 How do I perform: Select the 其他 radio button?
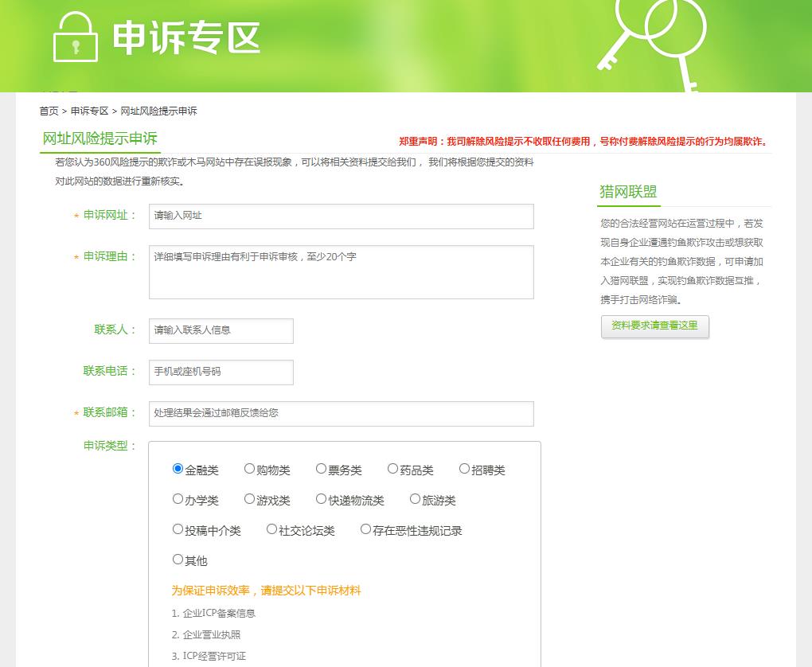coord(178,560)
